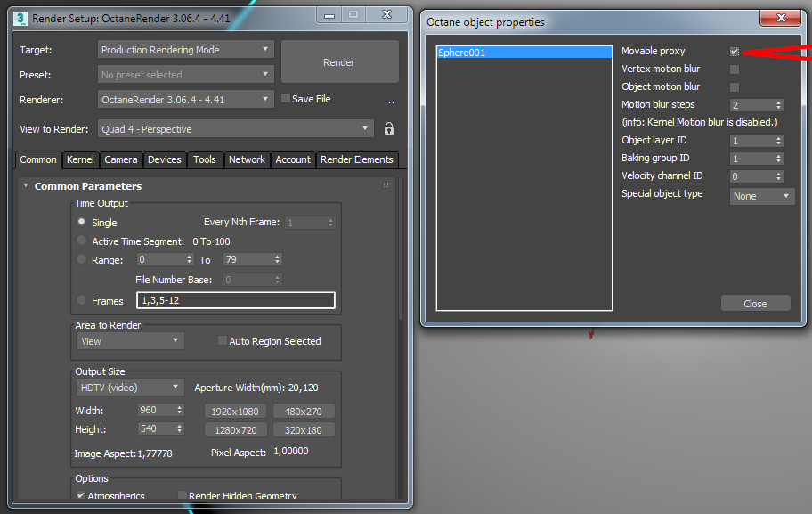This screenshot has height=514, width=812.
Task: Apply the 1280x720 preset size
Action: (235, 430)
